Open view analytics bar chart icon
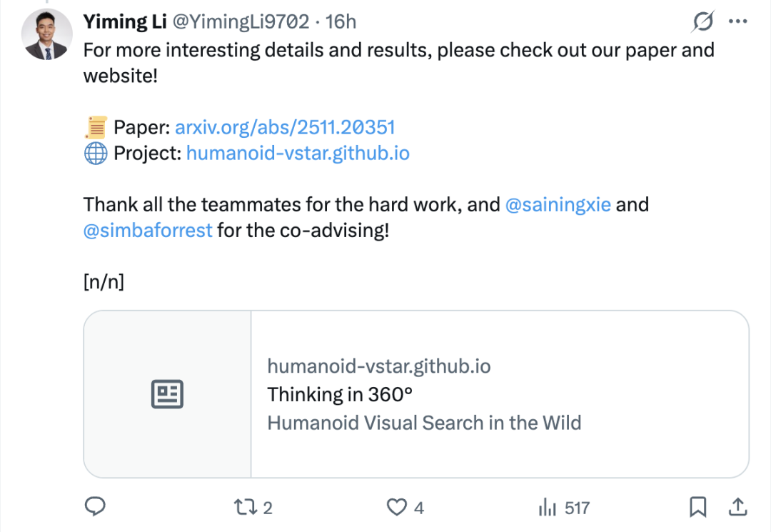This screenshot has width=771, height=532. point(548,507)
